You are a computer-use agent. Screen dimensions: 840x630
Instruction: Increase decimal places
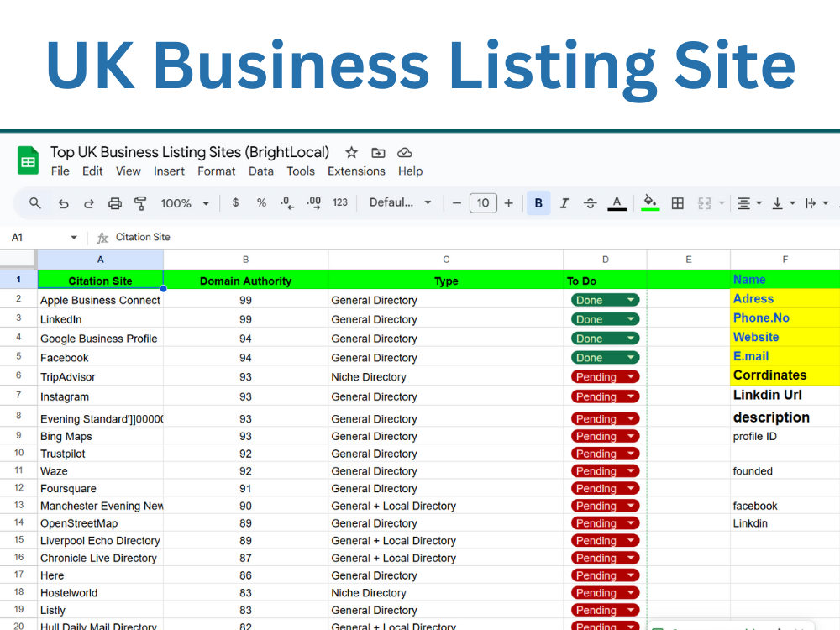(314, 202)
